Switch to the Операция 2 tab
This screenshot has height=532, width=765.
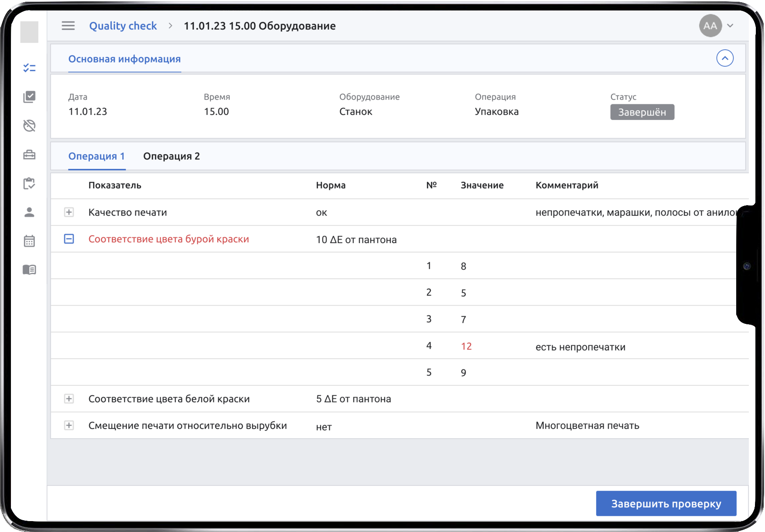point(172,156)
